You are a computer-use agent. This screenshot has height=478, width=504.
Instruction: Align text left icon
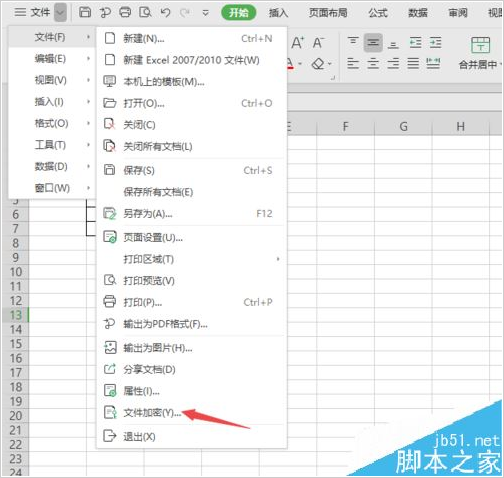(353, 63)
